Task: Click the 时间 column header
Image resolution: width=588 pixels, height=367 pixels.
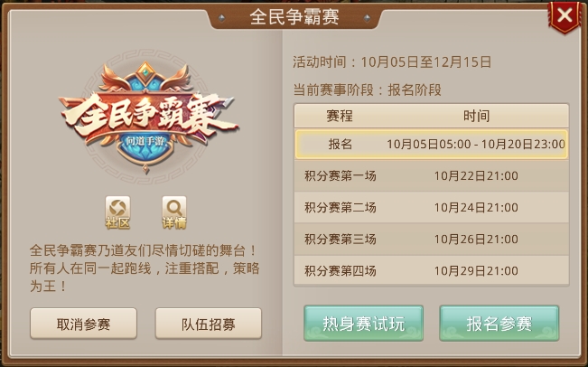Action: click(476, 116)
